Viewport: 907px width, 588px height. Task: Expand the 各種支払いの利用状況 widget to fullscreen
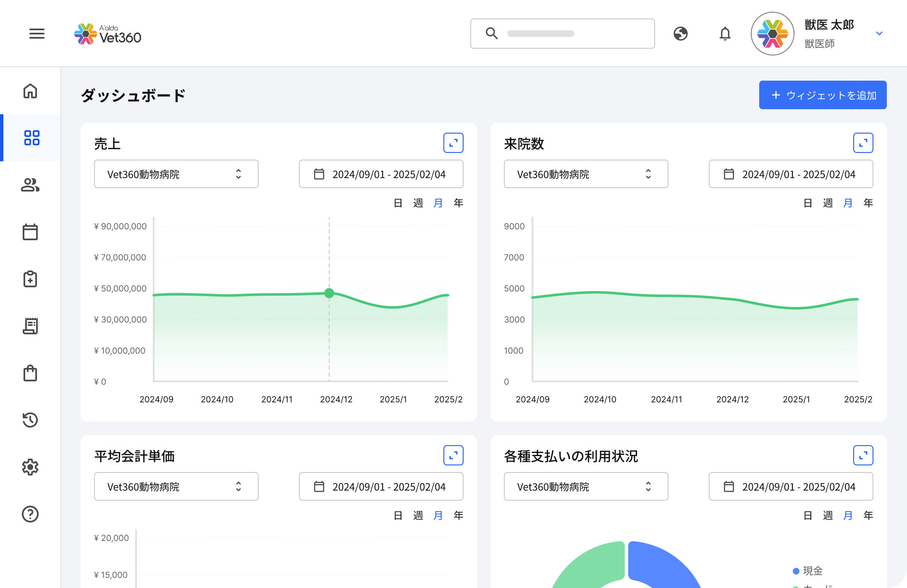click(863, 455)
